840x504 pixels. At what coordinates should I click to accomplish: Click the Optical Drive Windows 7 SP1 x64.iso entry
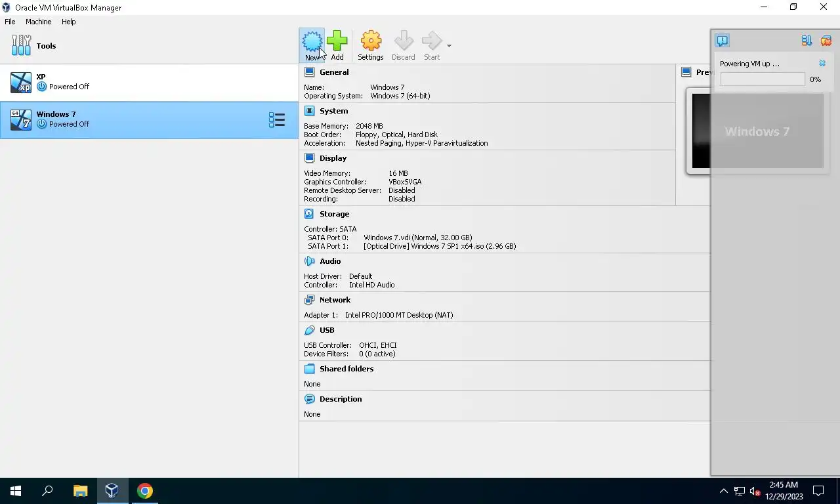[x=440, y=246]
